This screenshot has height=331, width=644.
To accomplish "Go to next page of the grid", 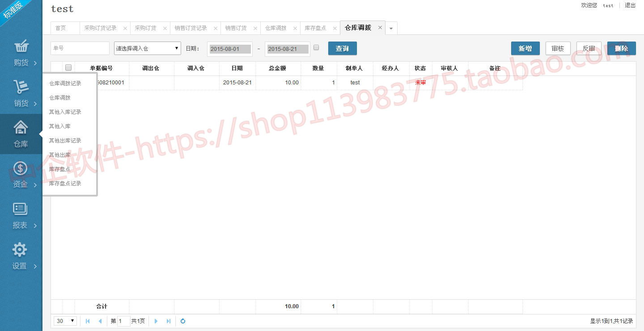I will (x=156, y=321).
